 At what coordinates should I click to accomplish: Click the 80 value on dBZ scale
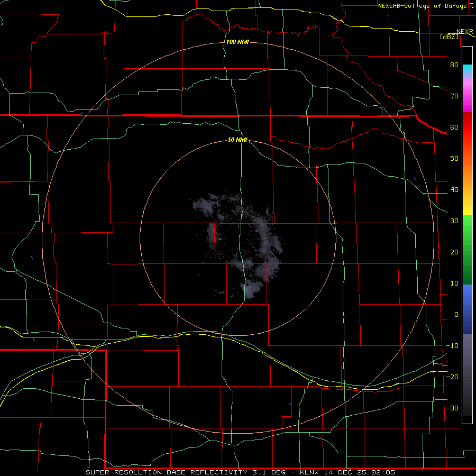[x=454, y=65]
